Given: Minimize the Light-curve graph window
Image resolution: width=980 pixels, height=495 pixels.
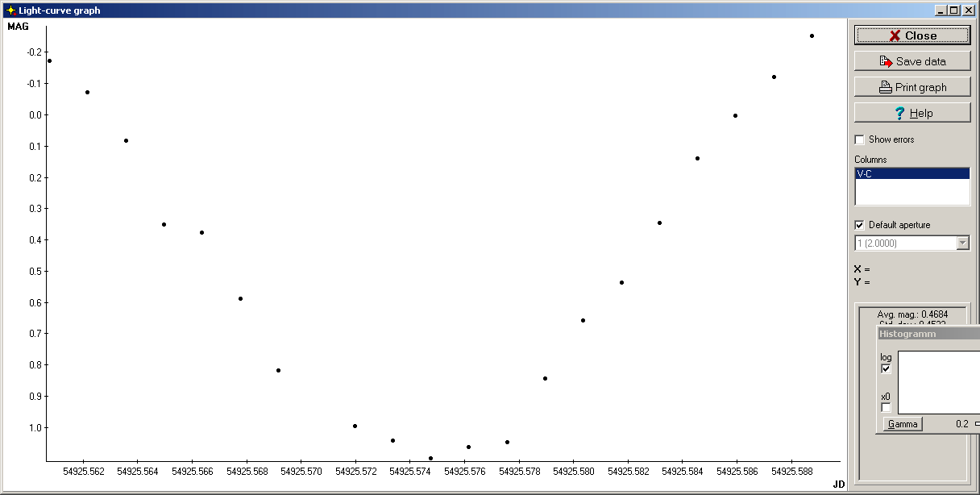Looking at the screenshot, I should pyautogui.click(x=941, y=10).
